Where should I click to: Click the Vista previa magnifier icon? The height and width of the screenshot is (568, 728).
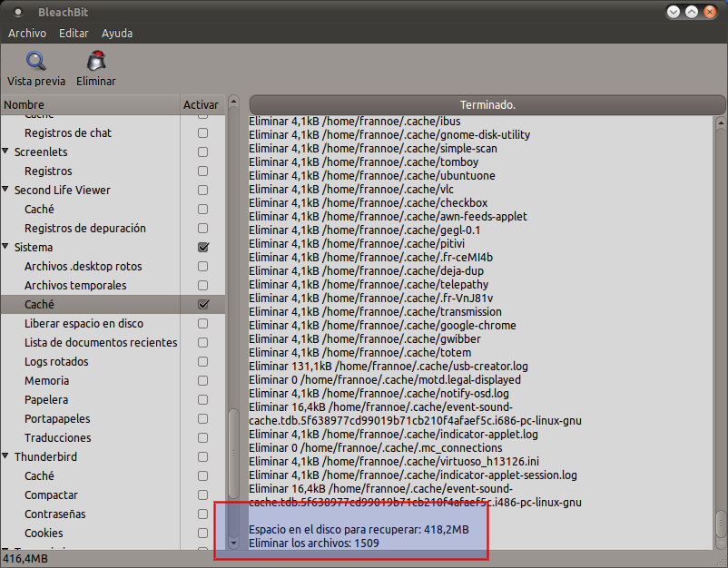pyautogui.click(x=35, y=62)
